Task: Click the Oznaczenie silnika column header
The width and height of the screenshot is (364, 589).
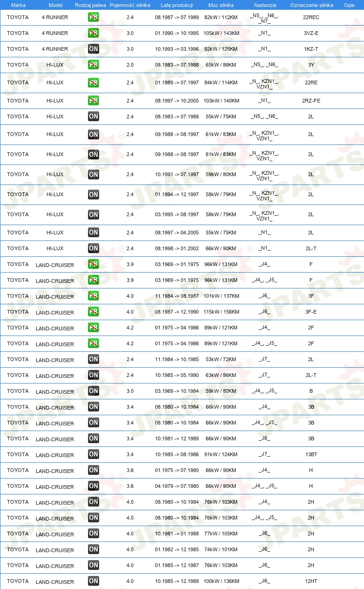Action: point(311,5)
